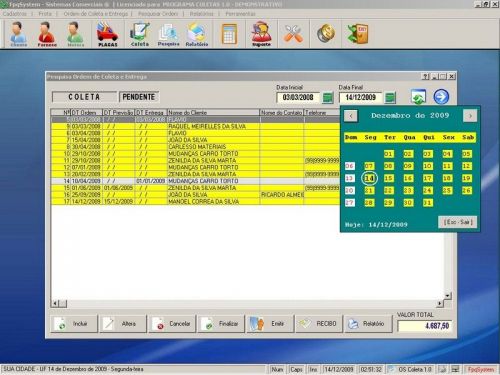Open the Ordem de Coleta e Entrega menu
The height and width of the screenshot is (375, 500).
point(96,14)
